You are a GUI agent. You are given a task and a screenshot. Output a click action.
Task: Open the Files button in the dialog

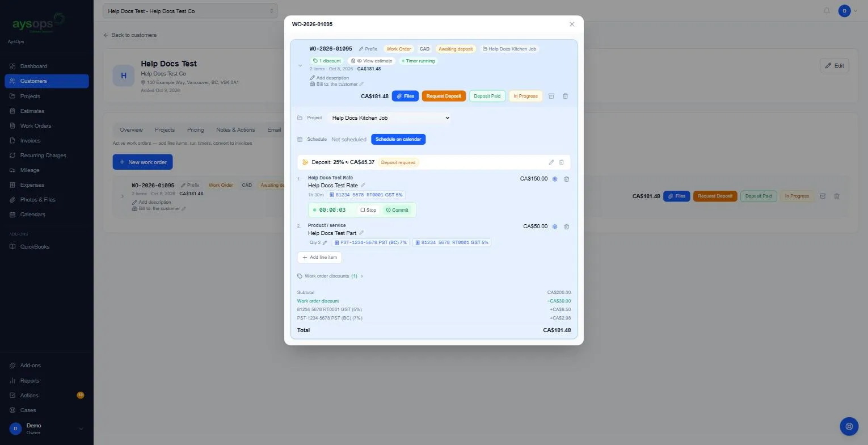[405, 96]
